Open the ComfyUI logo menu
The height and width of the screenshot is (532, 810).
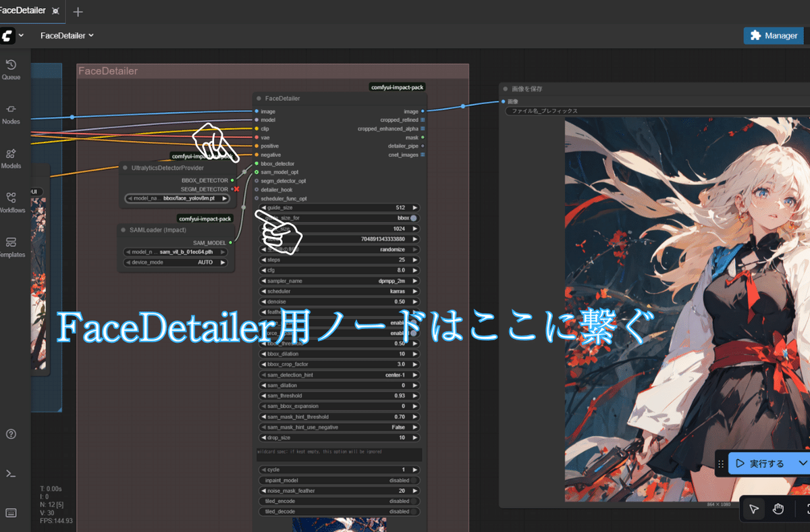(x=8, y=35)
